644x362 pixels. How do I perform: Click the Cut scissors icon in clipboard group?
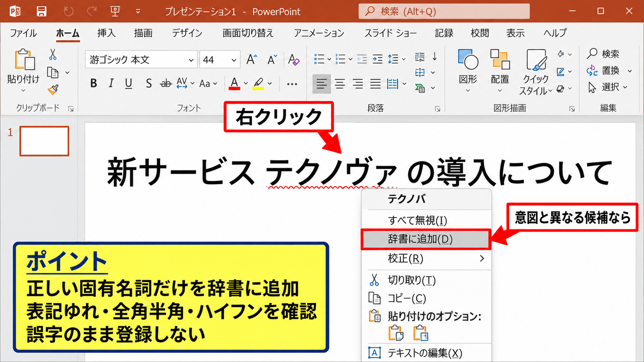click(x=53, y=54)
